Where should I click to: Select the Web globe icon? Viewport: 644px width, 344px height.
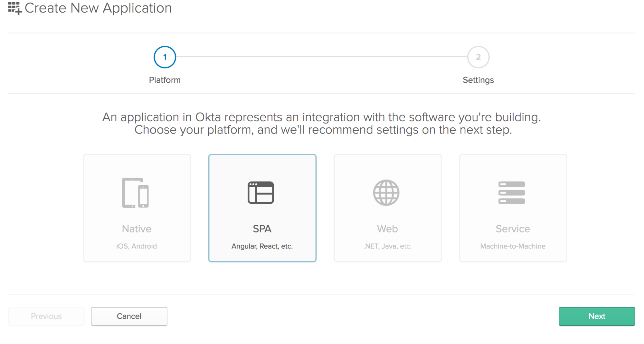[x=387, y=193]
